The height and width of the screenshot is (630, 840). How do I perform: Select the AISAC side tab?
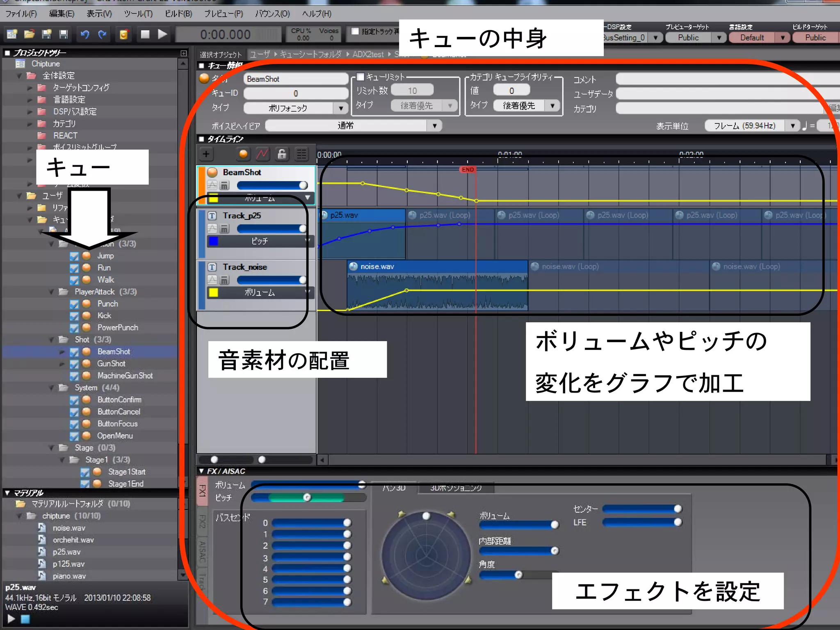click(x=202, y=551)
